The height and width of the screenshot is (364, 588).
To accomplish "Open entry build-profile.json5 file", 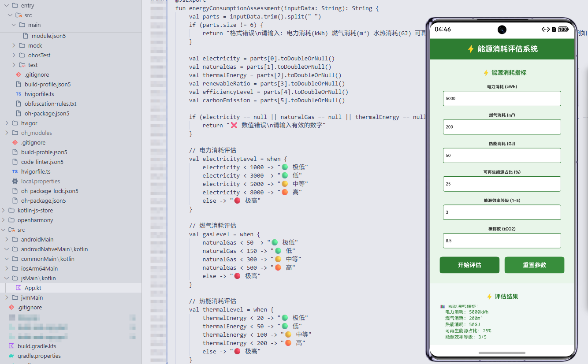I will click(48, 84).
